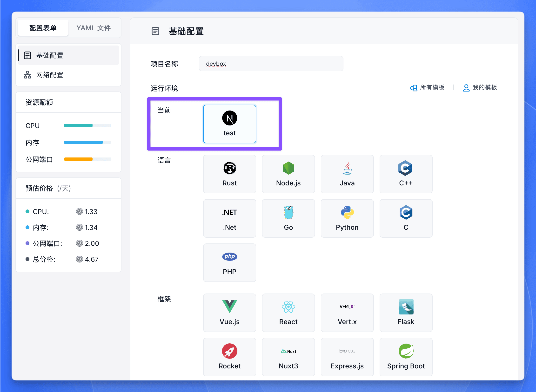Select 基础配置 in the sidebar
The height and width of the screenshot is (392, 536).
[x=68, y=55]
